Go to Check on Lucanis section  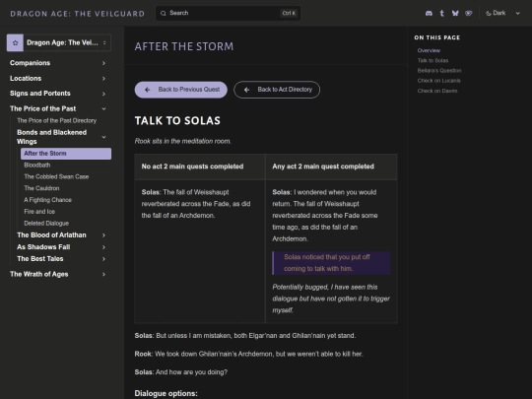[438, 81]
